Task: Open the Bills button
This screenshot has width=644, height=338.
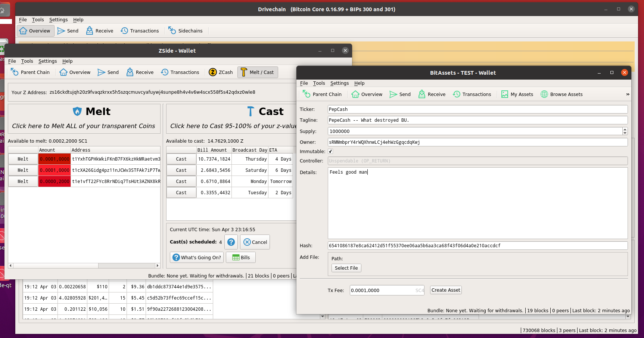Action: point(241,257)
